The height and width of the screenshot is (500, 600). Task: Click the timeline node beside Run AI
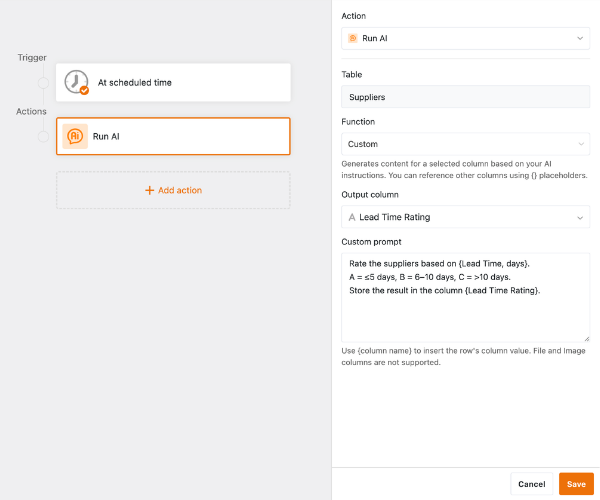point(43,137)
